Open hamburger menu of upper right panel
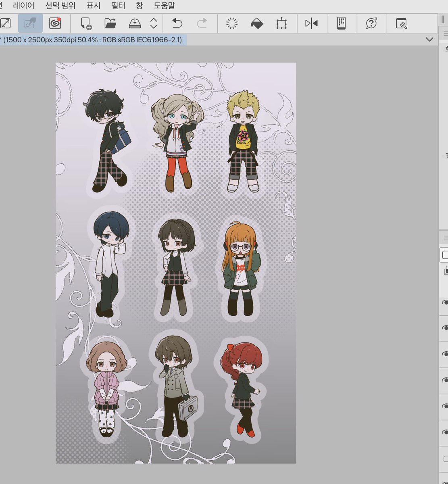Viewport: 448px width, 484px height. tap(446, 34)
